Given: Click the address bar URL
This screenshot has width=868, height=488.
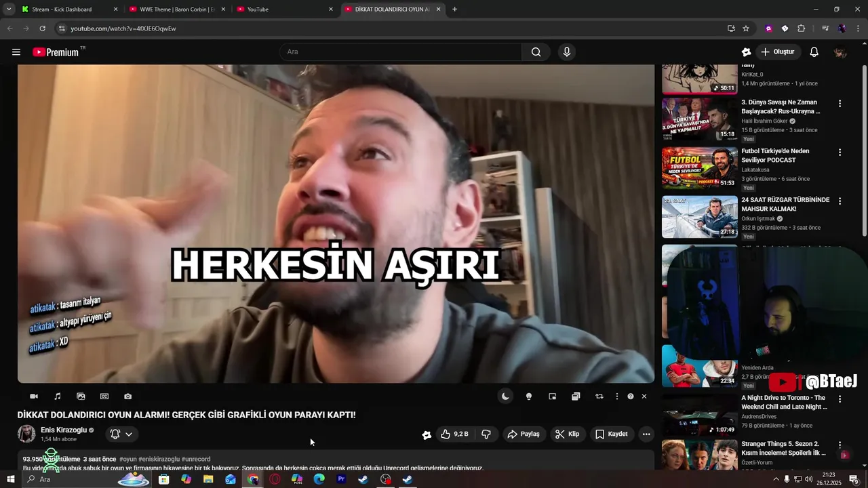Looking at the screenshot, I should point(123,28).
